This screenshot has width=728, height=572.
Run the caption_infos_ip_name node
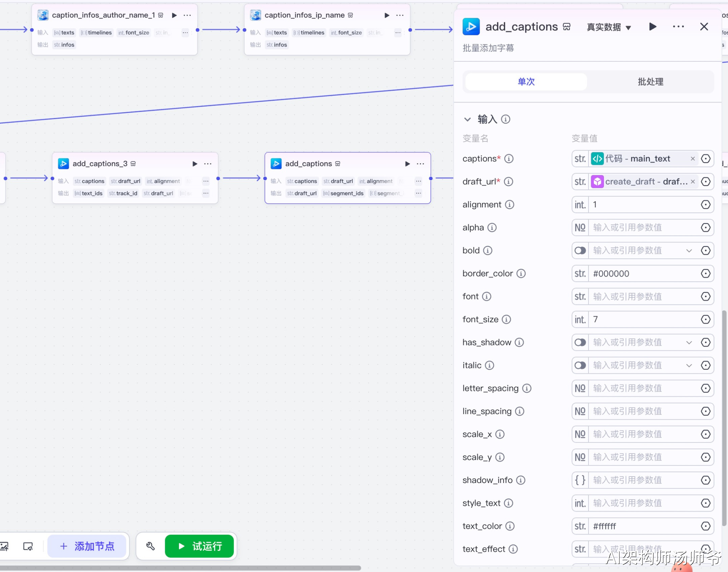tap(387, 15)
